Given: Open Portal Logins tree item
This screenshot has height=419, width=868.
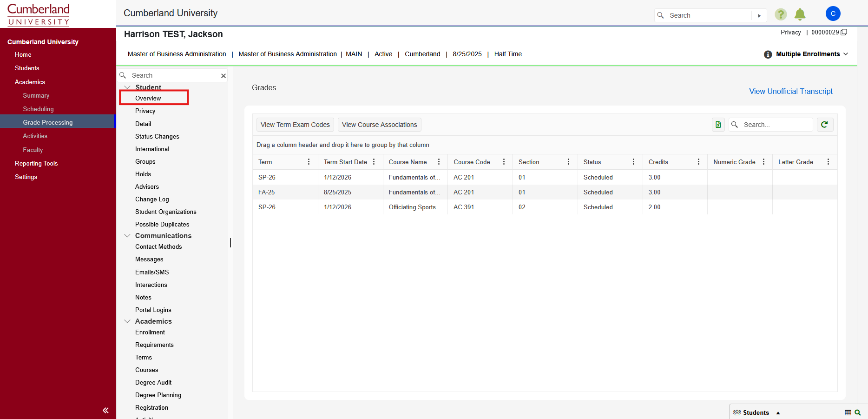Looking at the screenshot, I should [153, 310].
